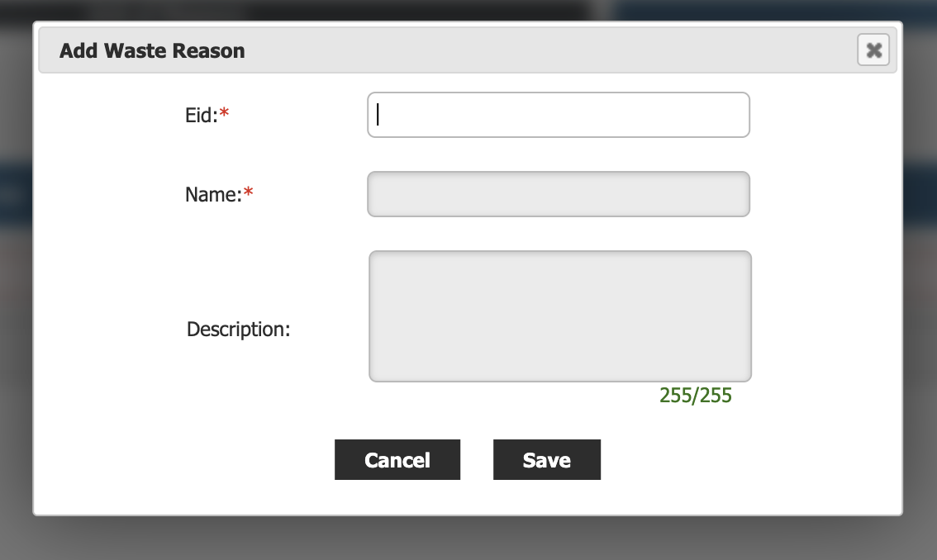Click the red asterisk beside Name
The image size is (937, 560).
[x=249, y=195]
